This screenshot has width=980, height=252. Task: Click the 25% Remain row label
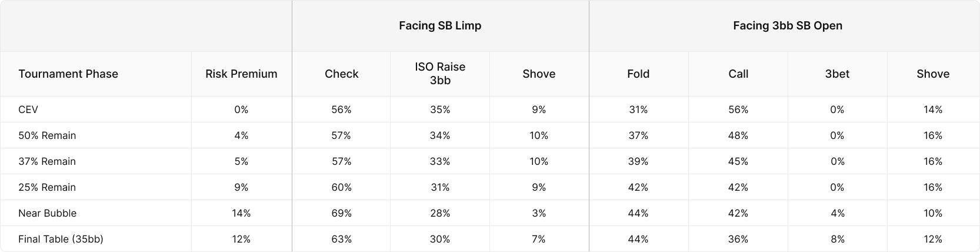point(47,187)
